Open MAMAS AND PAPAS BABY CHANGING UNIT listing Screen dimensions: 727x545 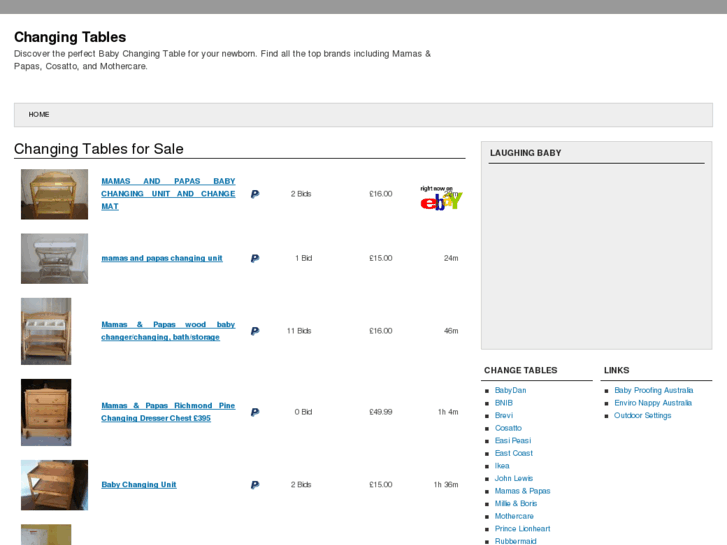pyautogui.click(x=168, y=194)
